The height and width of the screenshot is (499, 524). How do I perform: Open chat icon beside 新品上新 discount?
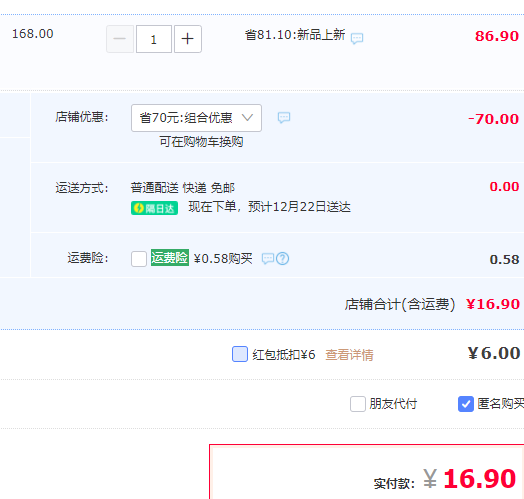coord(357,38)
